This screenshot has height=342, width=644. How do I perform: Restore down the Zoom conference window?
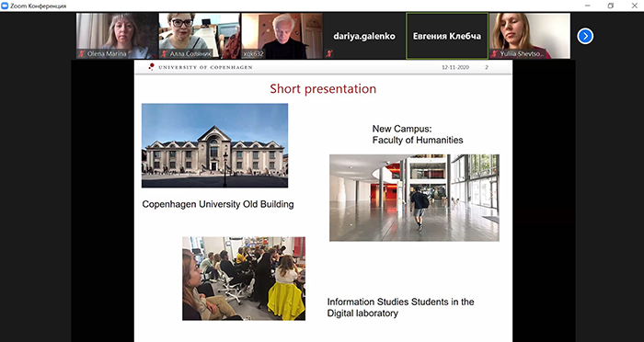click(611, 6)
